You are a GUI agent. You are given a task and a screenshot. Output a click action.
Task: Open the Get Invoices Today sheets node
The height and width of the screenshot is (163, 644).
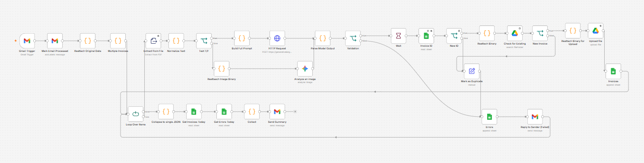(x=194, y=112)
